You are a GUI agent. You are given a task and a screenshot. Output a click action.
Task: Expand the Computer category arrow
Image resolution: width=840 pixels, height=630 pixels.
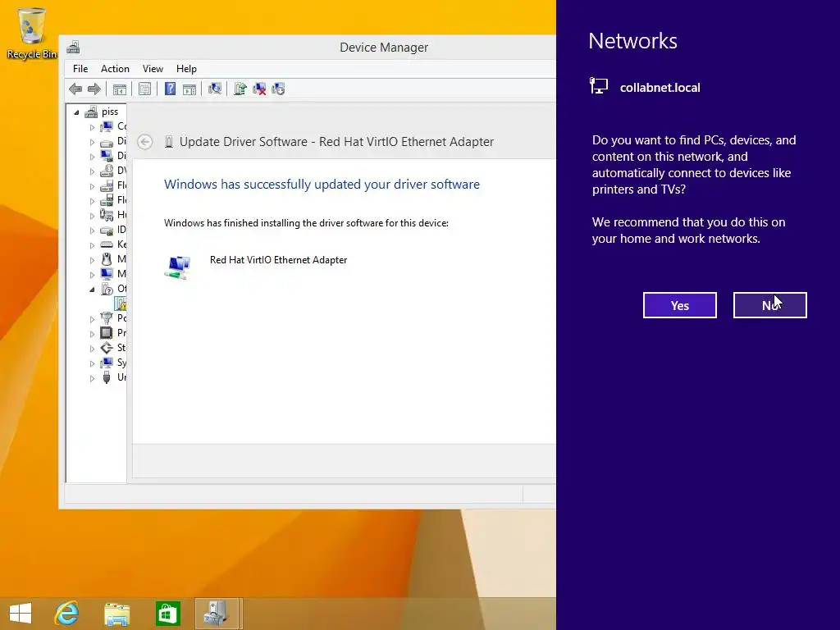(x=92, y=127)
